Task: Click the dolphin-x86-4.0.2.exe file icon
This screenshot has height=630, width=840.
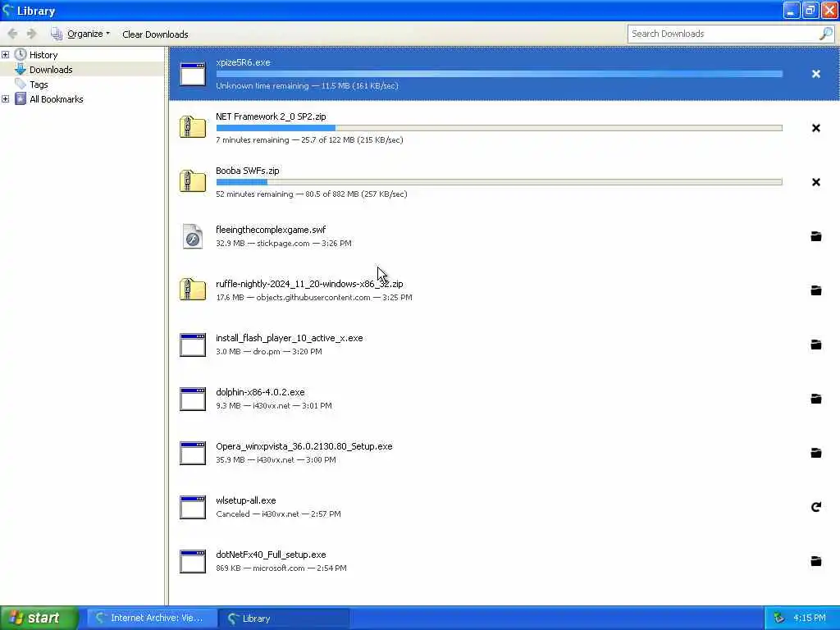Action: [x=193, y=399]
